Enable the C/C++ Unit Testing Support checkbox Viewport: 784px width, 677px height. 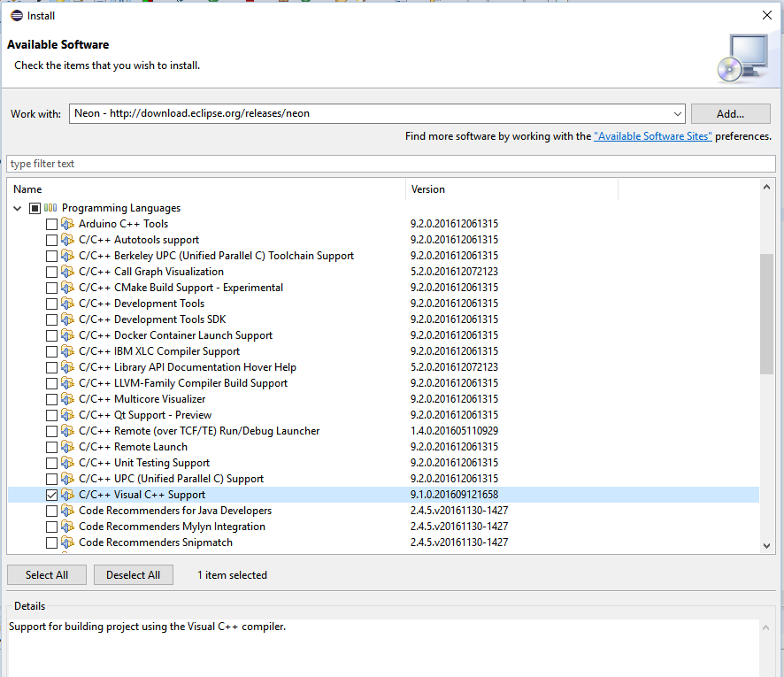pyautogui.click(x=51, y=463)
